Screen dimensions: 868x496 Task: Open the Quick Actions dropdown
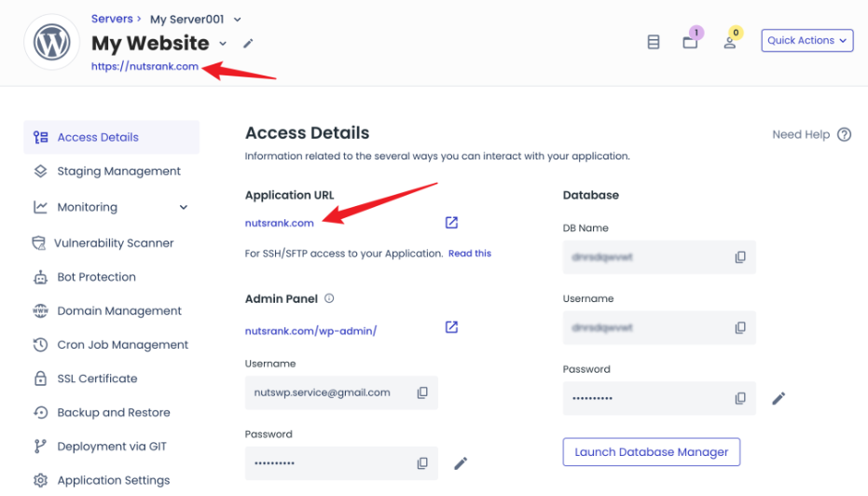pyautogui.click(x=807, y=40)
